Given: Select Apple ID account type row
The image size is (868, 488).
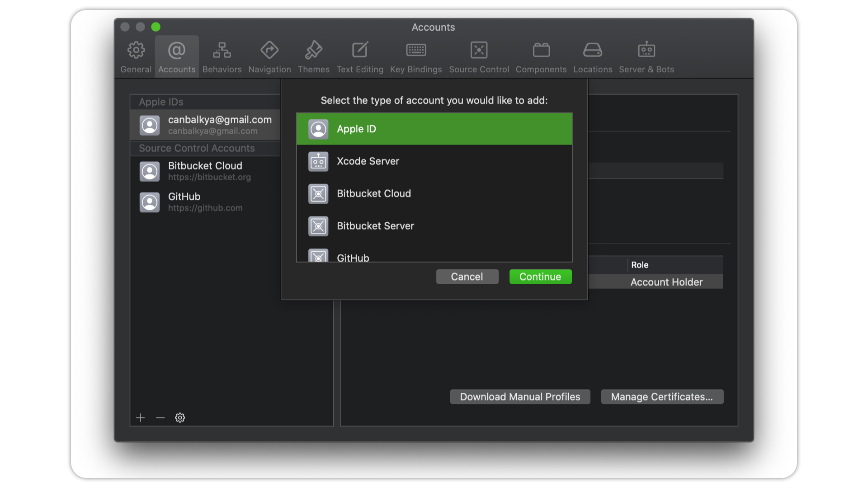Looking at the screenshot, I should pos(434,129).
